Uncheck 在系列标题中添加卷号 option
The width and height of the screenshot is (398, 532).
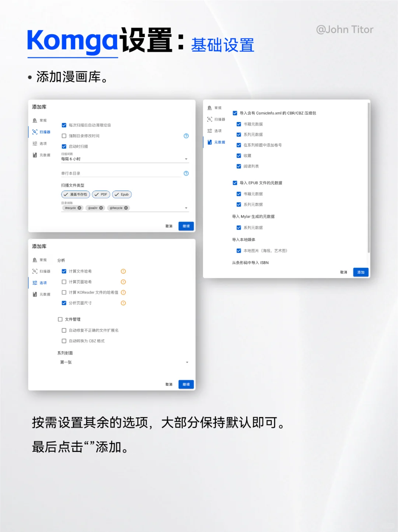(239, 145)
